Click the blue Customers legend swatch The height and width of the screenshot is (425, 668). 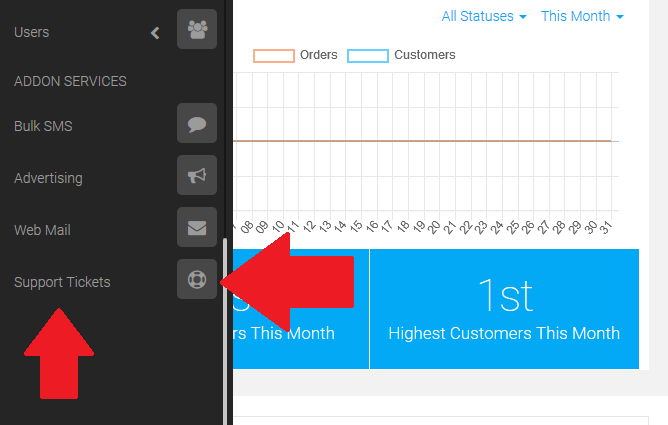point(368,56)
